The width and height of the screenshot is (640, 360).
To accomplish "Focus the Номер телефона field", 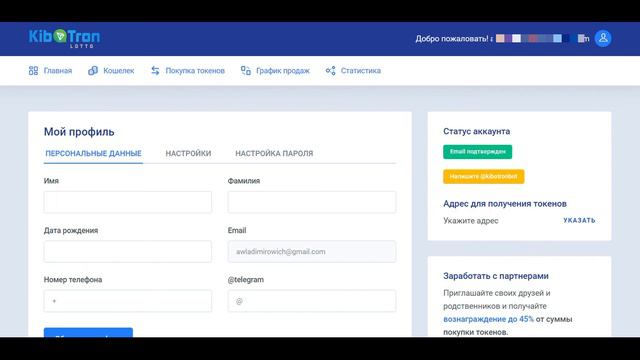I will tap(128, 301).
